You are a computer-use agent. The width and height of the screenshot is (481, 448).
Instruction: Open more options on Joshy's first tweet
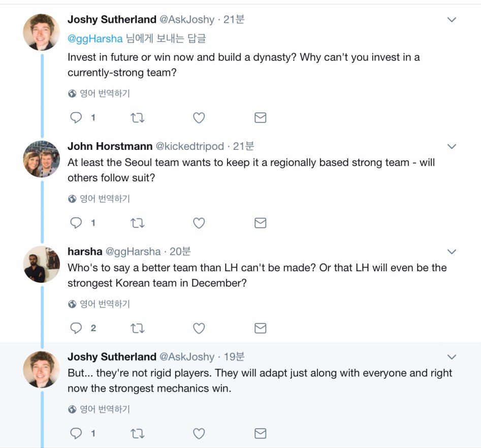(451, 20)
